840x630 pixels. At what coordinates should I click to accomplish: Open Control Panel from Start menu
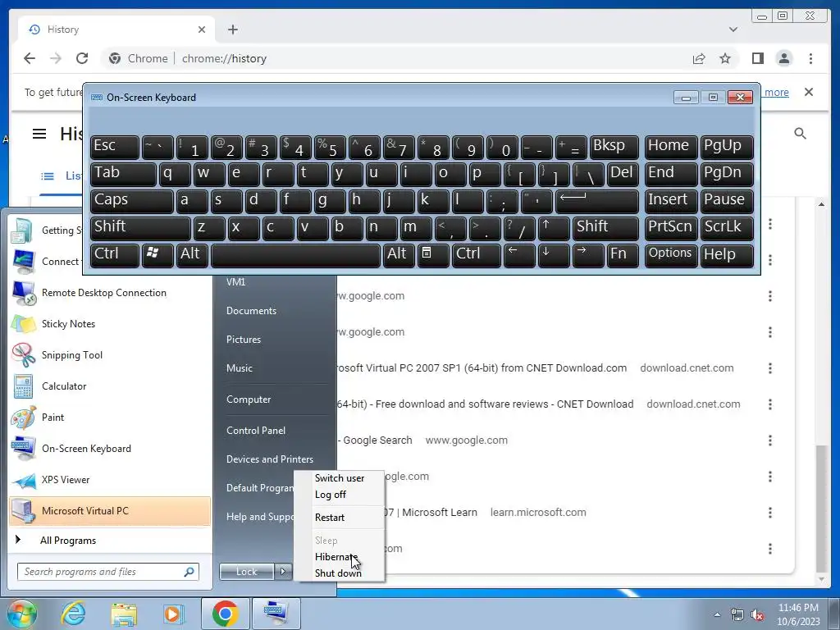256,431
